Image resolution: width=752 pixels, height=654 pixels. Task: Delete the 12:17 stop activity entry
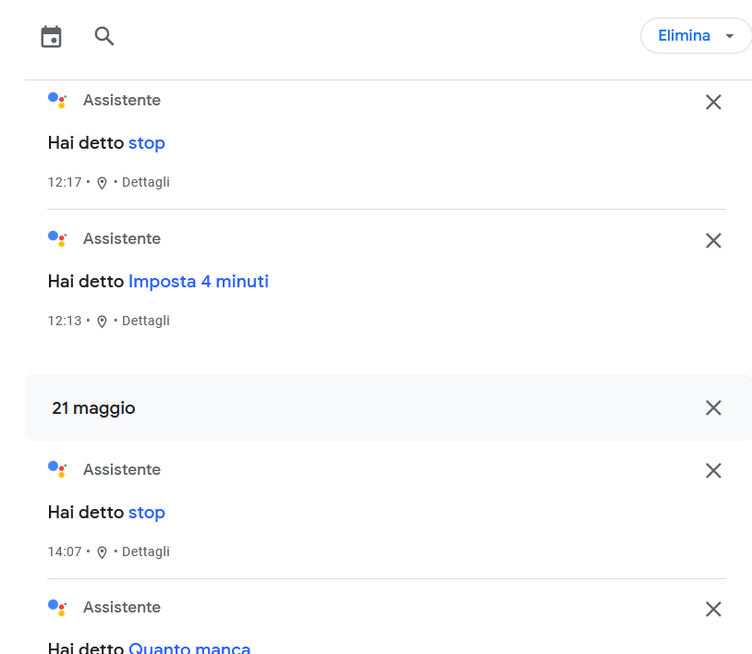[713, 102]
